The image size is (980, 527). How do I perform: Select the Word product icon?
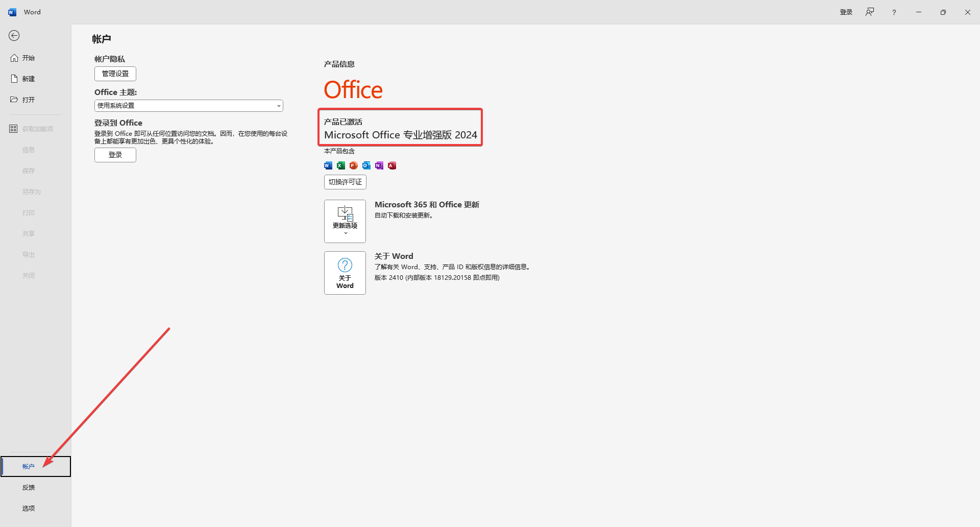click(328, 165)
